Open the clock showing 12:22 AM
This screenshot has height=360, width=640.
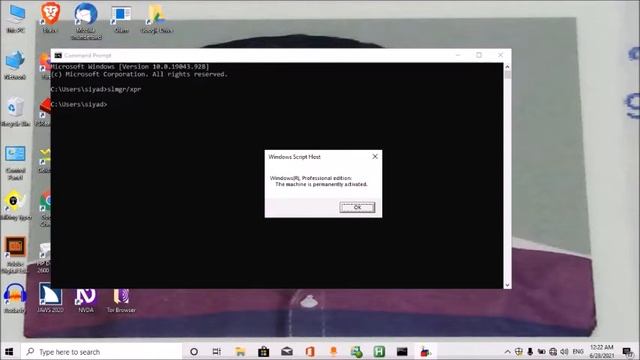pos(602,351)
